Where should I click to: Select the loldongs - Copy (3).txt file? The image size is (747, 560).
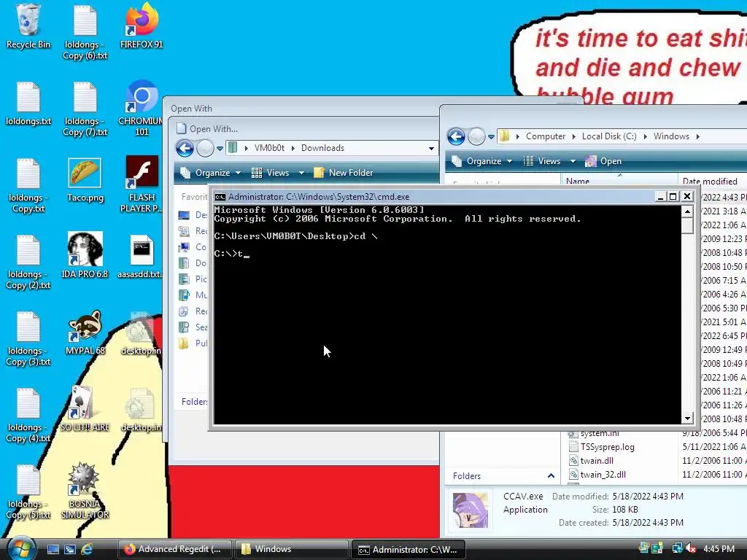coord(28,338)
